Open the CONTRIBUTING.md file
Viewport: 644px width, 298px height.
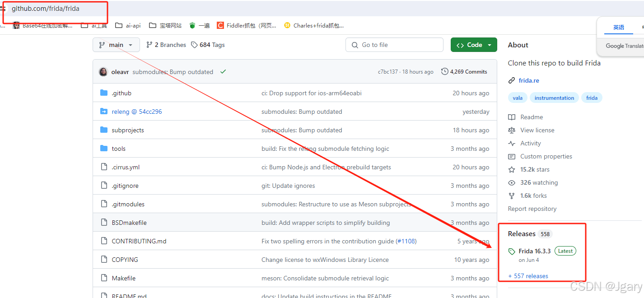point(139,241)
